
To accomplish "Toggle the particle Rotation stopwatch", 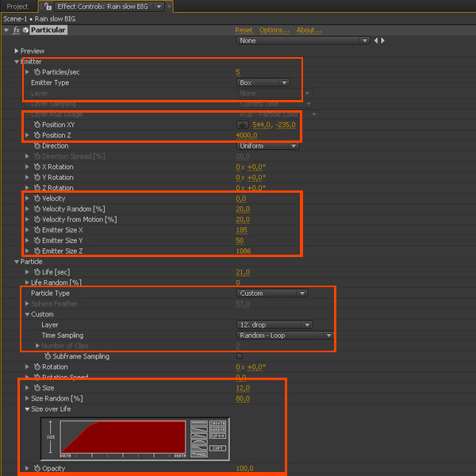I will (x=37, y=367).
